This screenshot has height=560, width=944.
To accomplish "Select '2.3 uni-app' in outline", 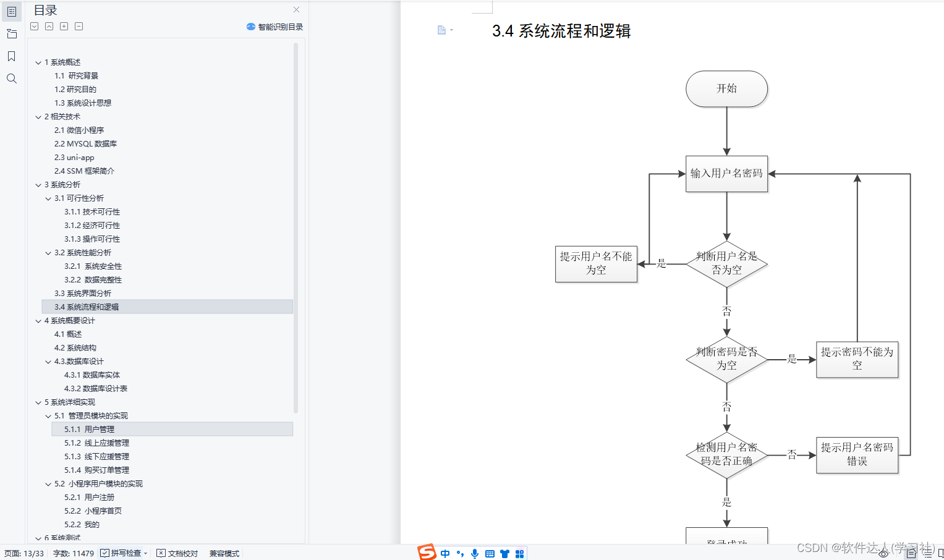I will (x=74, y=157).
